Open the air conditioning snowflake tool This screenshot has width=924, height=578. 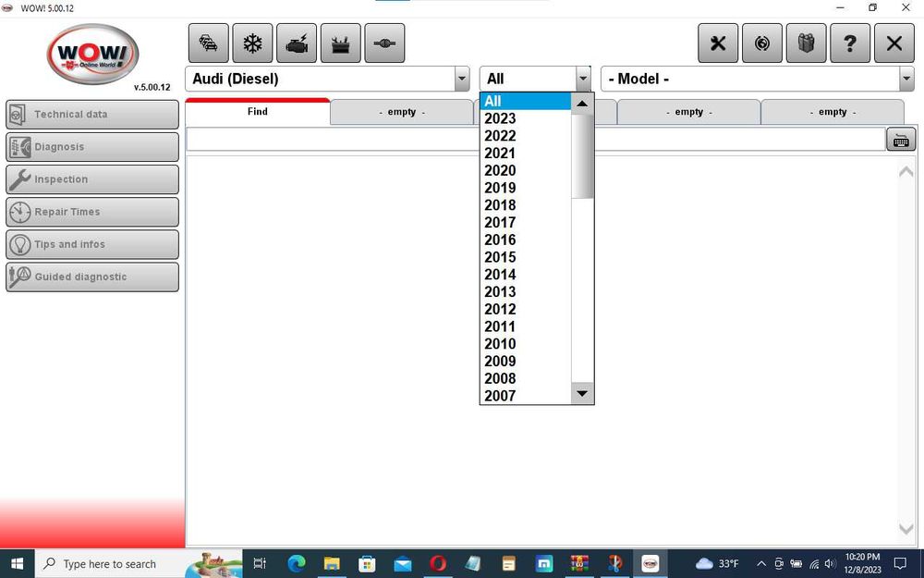[x=253, y=43]
